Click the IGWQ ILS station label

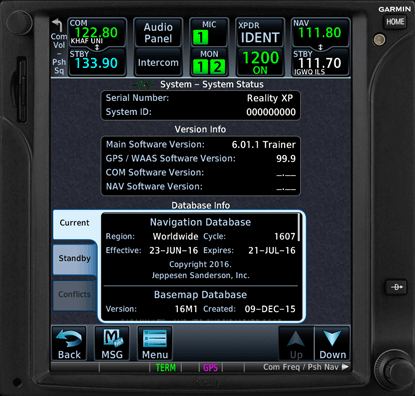pos(309,72)
